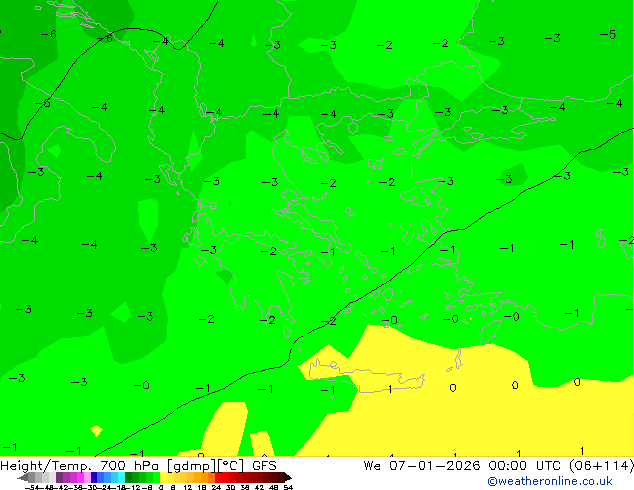The width and height of the screenshot is (634, 490).
Task: Click the grey arrow at legend's start
Action: coord(23,477)
